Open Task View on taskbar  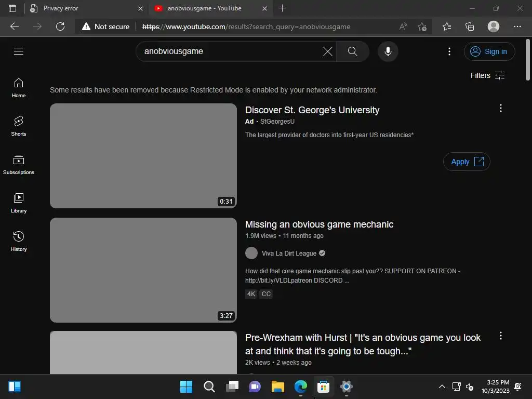click(x=232, y=387)
